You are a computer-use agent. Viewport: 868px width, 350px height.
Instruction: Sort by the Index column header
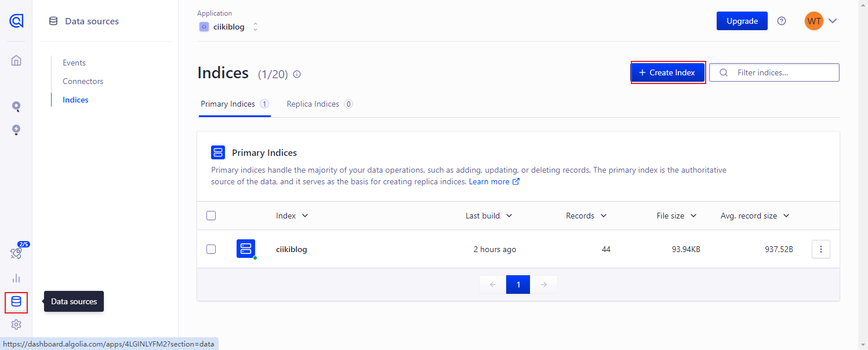(x=292, y=216)
